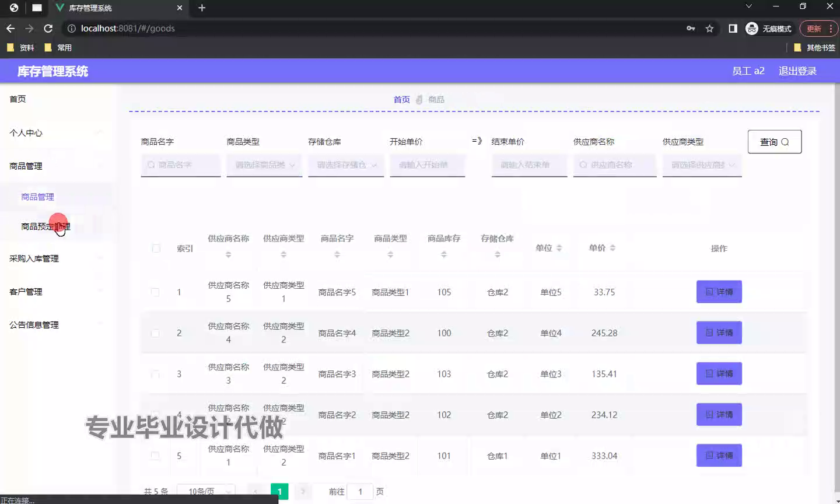Click the browser forward arrow
The image size is (840, 504).
29,28
